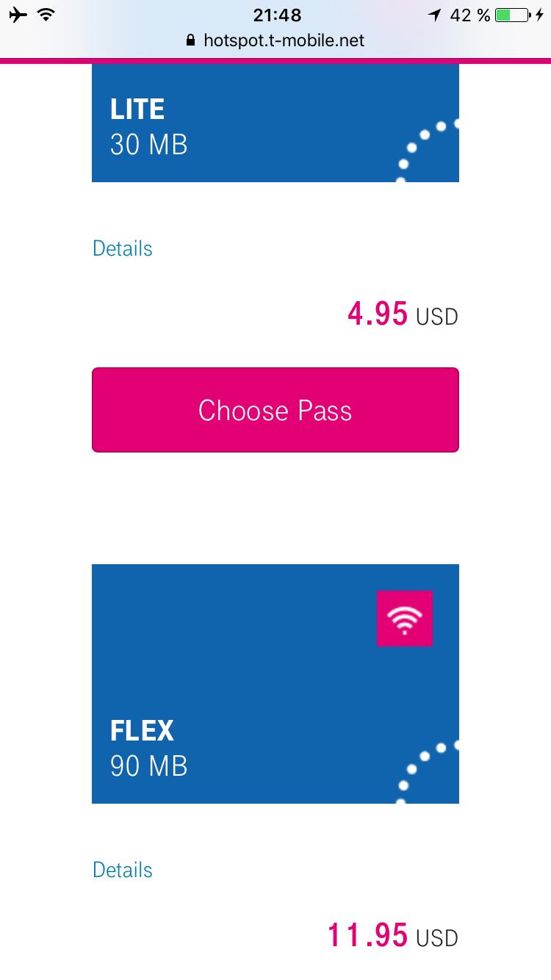Viewport: 551px width, 980px height.
Task: Click the padlock icon beside the URL
Action: point(192,41)
